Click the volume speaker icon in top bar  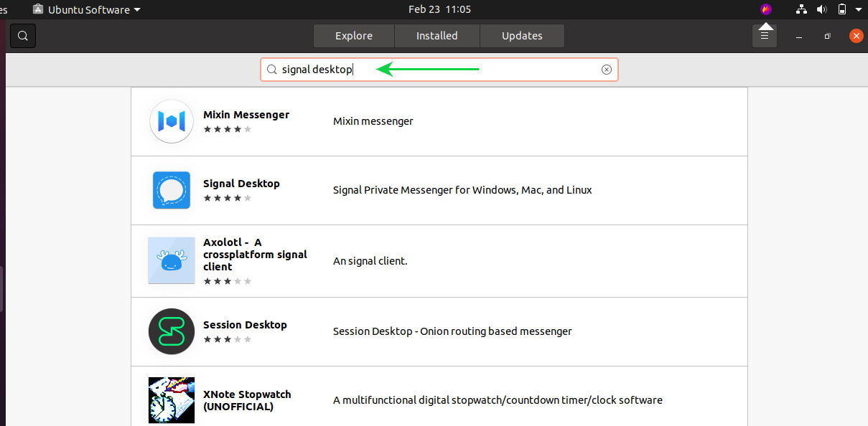pyautogui.click(x=822, y=9)
